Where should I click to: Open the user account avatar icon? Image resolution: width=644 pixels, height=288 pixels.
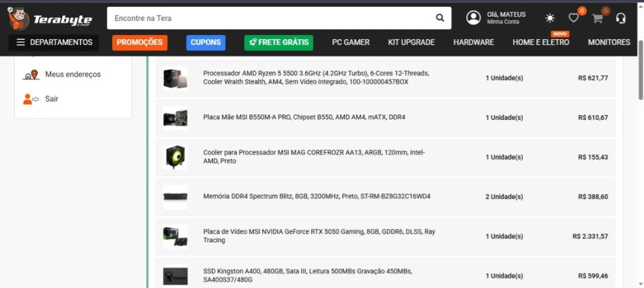click(x=473, y=18)
